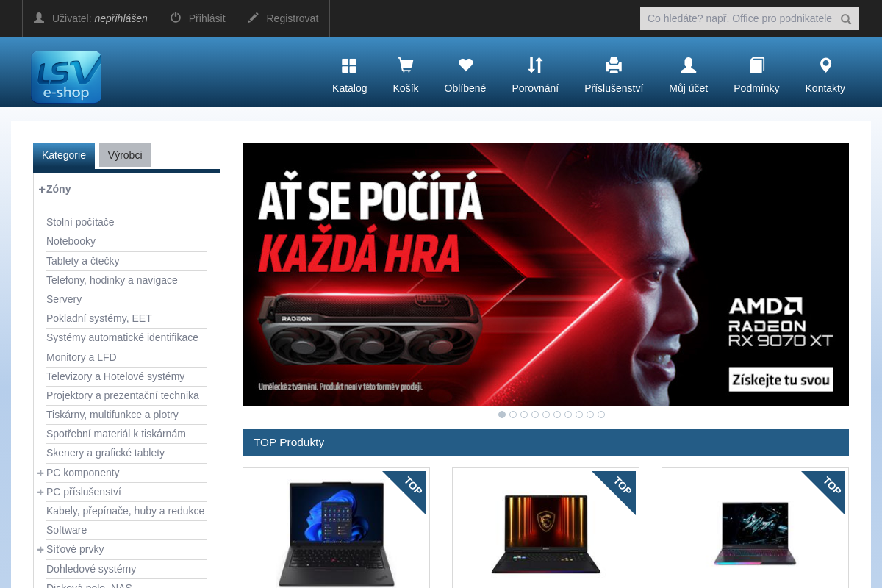Switch to the Výrobci tab

125,155
